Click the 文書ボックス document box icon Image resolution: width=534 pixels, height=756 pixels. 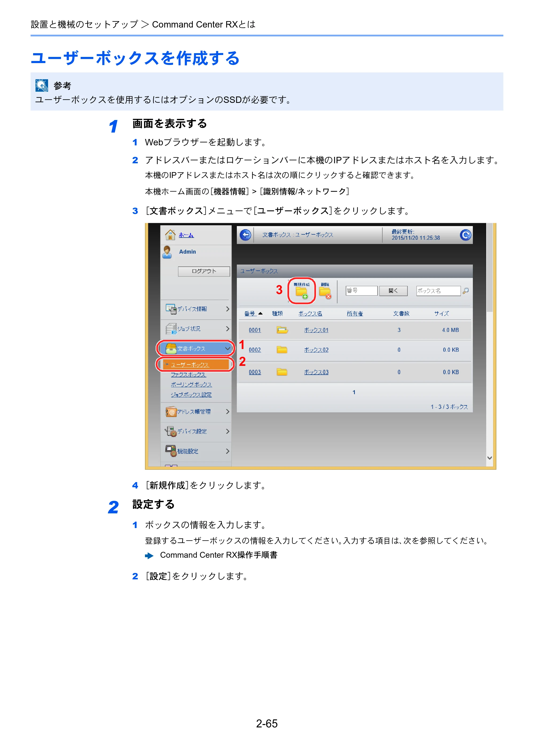171,348
